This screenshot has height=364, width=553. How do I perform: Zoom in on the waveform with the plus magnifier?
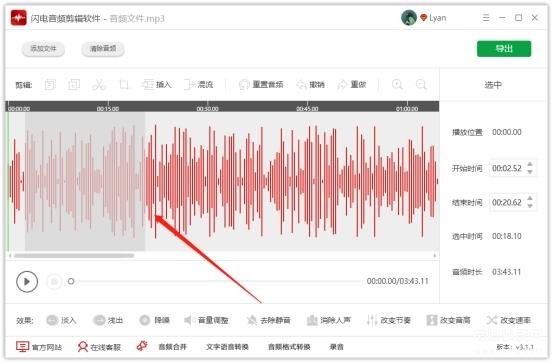[x=397, y=85]
